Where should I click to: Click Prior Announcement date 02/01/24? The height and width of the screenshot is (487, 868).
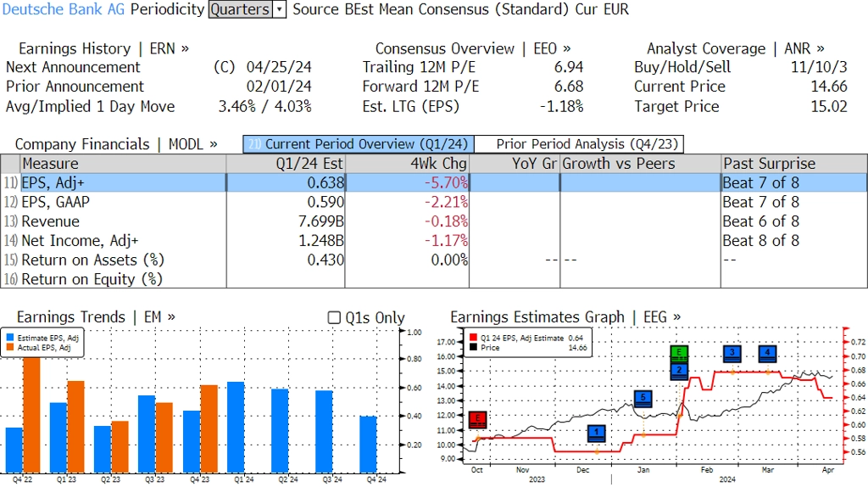(x=279, y=87)
